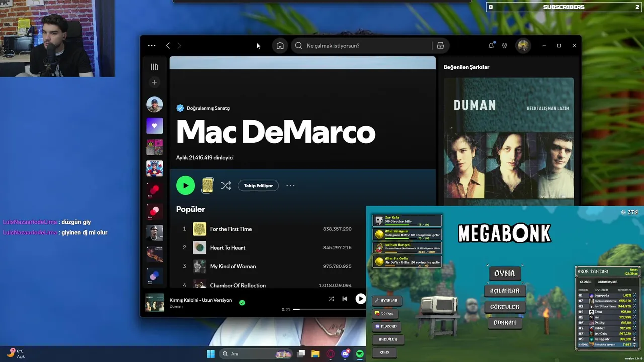Toggle the green liked checkmark for current song
Image resolution: width=644 pixels, height=362 pixels.
(242, 303)
